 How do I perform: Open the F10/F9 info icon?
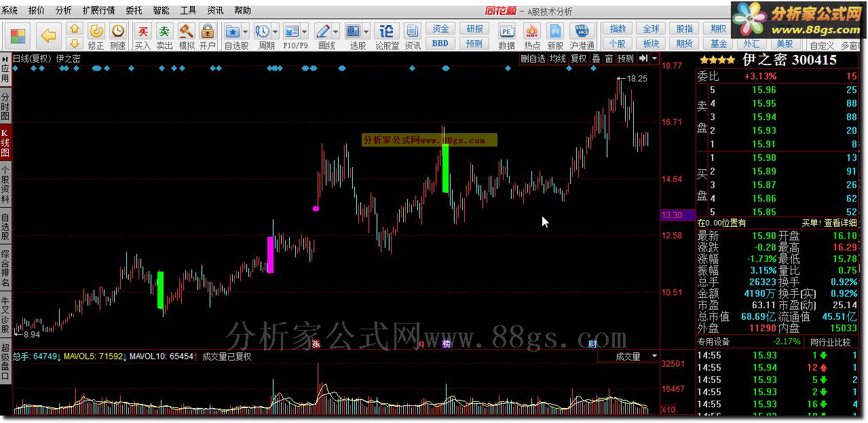coord(292,31)
